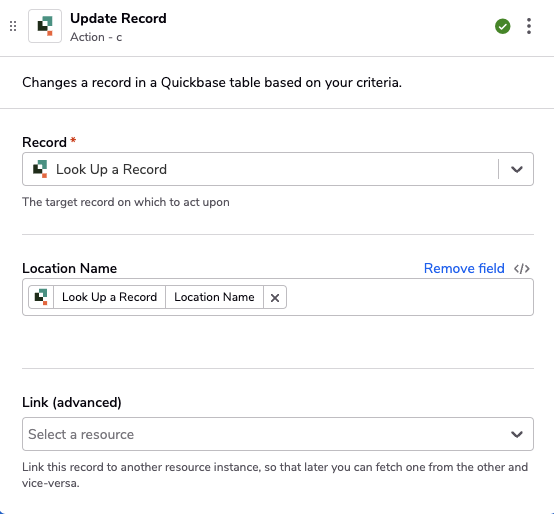Click the Look Up a Record pill segment

[110, 297]
